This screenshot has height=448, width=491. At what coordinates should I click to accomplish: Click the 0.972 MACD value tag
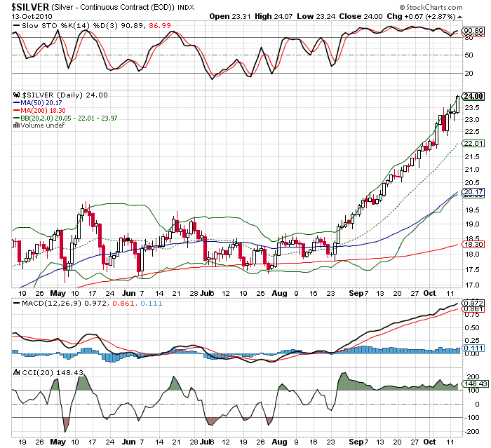pos(473,302)
